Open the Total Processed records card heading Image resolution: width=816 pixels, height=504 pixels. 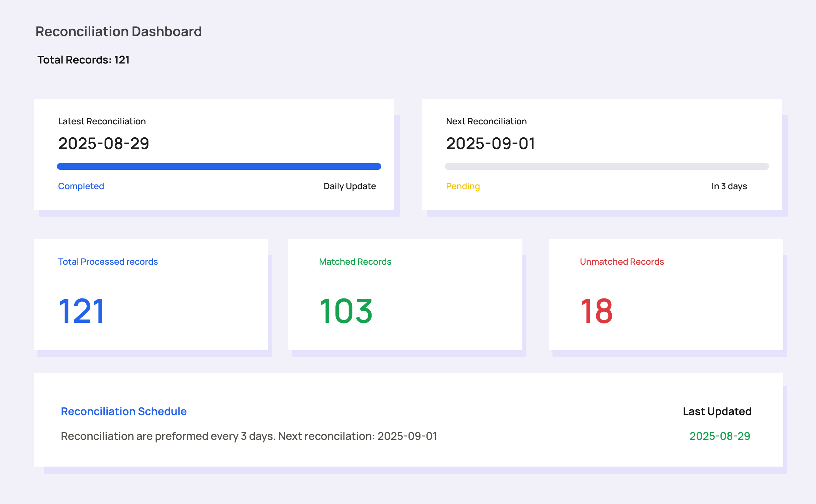tap(108, 262)
